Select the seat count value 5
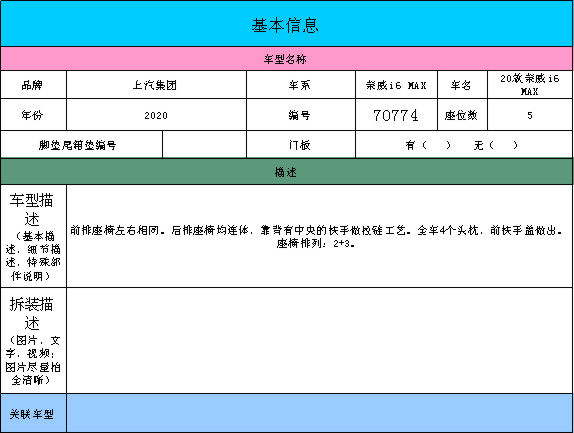574x433 pixels. 530,115
